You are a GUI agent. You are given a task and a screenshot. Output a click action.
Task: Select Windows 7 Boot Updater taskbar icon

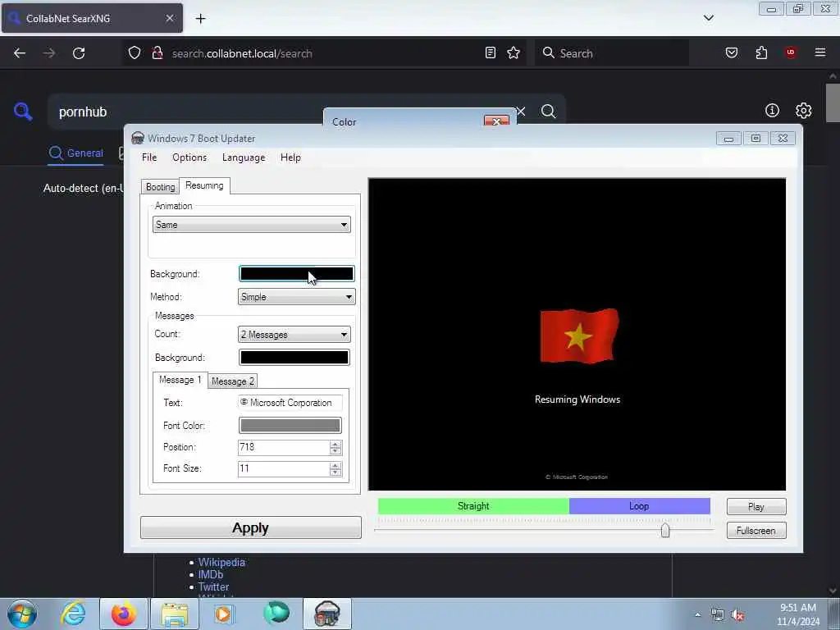(x=326, y=614)
